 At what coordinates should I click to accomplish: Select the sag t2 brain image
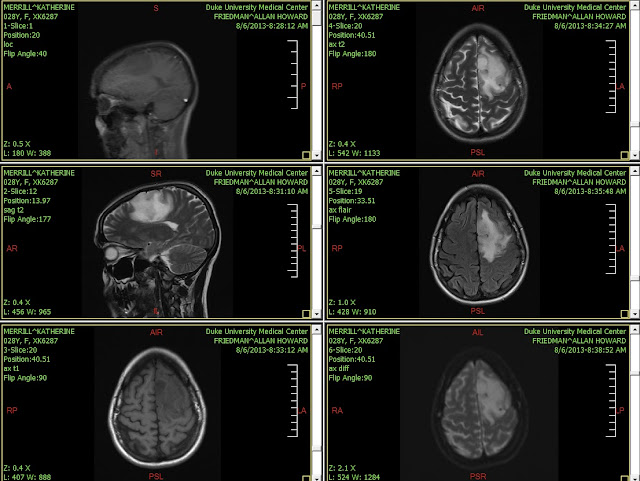pyautogui.click(x=157, y=250)
